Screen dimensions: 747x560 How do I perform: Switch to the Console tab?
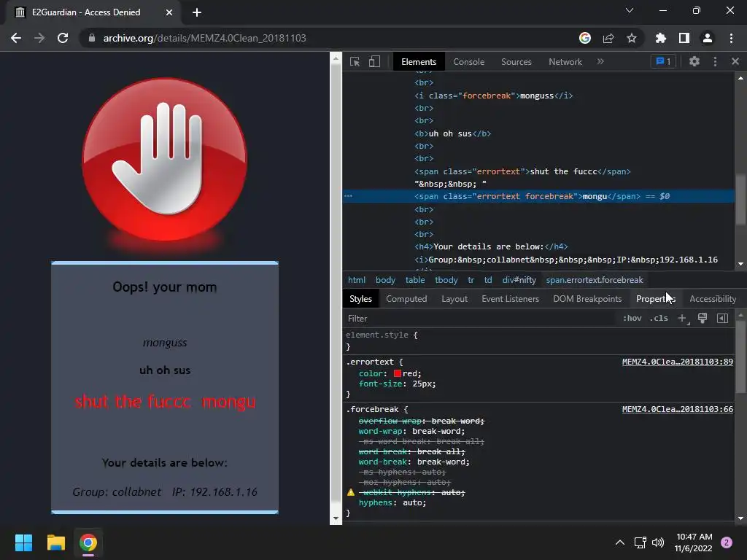(469, 62)
